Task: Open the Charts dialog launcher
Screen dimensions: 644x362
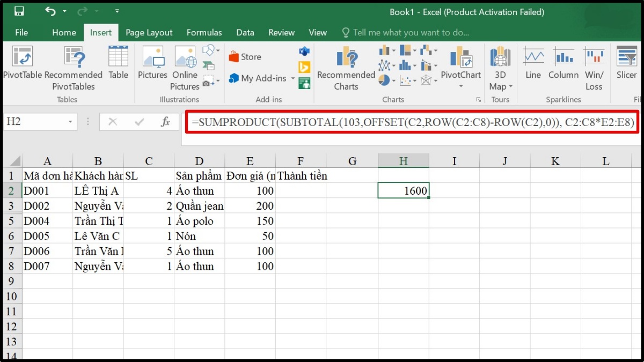Action: tap(478, 100)
